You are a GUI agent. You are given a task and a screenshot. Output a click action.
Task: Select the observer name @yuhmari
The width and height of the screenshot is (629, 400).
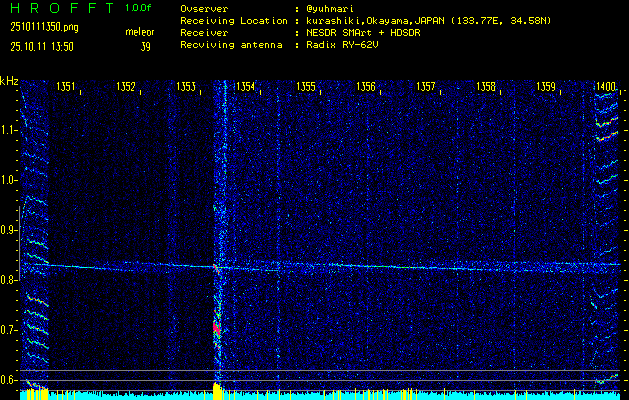coord(329,8)
